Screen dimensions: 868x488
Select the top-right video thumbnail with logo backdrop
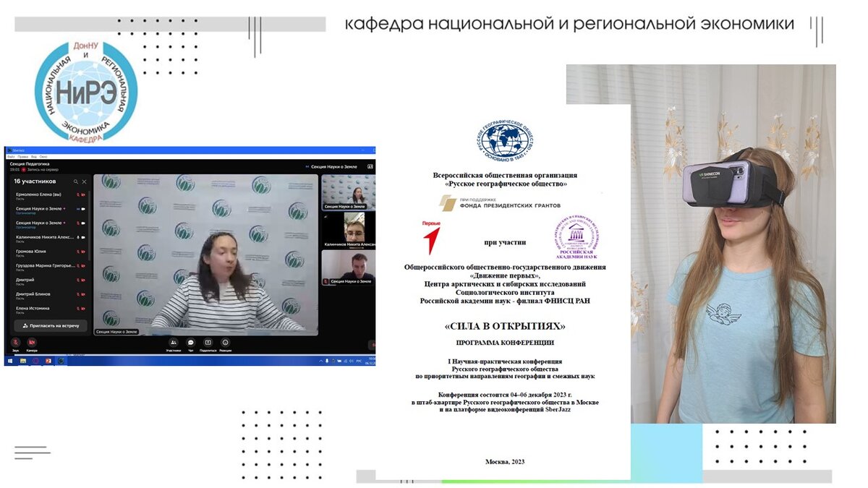click(349, 192)
